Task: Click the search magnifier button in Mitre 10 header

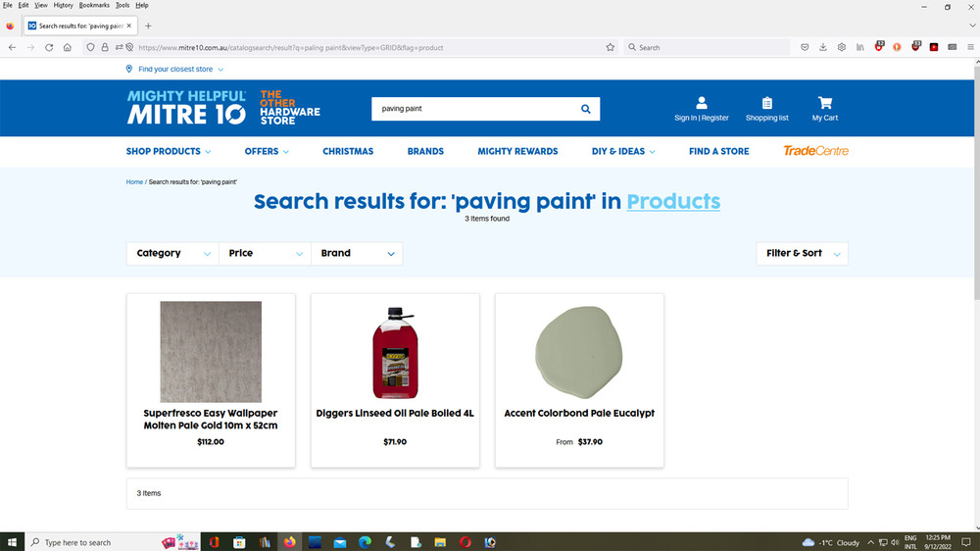Action: (x=585, y=109)
